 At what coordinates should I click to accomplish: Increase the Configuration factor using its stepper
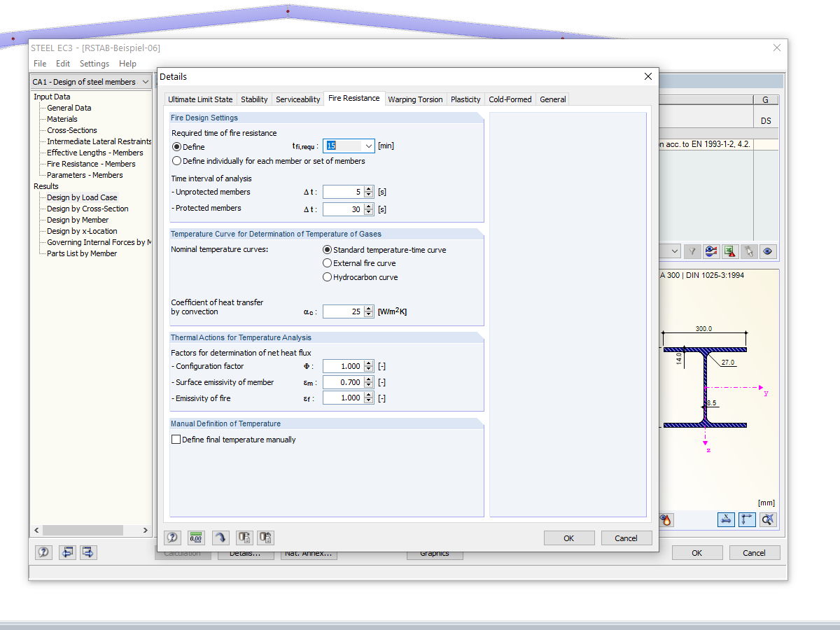pyautogui.click(x=369, y=363)
